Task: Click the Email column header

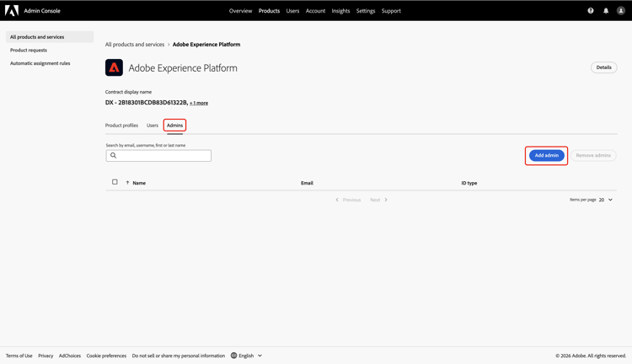Action: [x=307, y=183]
